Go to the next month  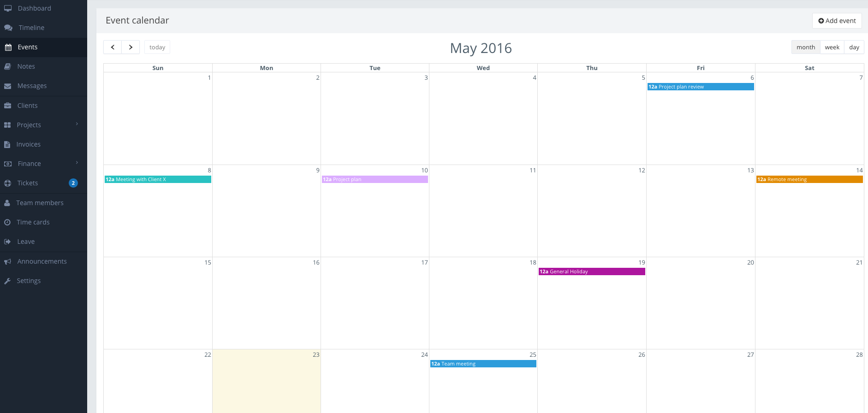coord(131,47)
